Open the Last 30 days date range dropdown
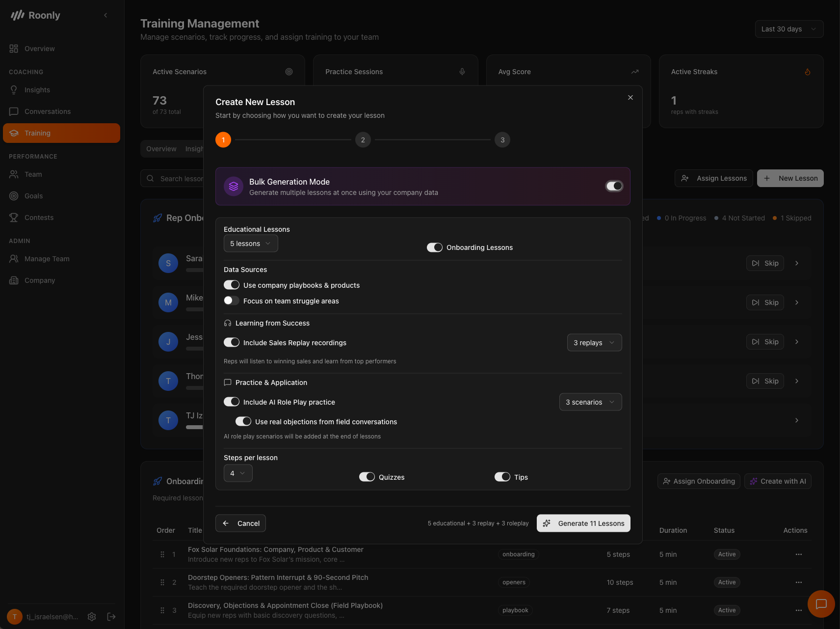This screenshot has width=840, height=629. 788,29
